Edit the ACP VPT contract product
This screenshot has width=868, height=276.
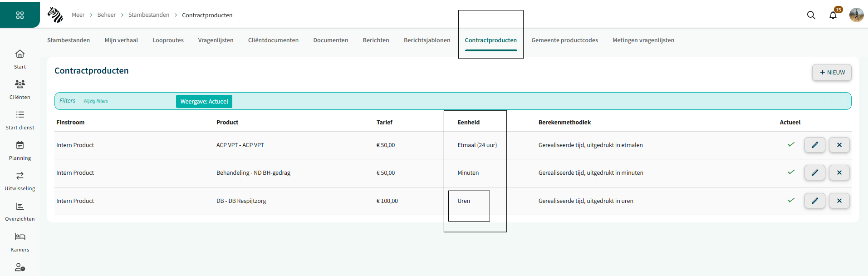pos(814,145)
